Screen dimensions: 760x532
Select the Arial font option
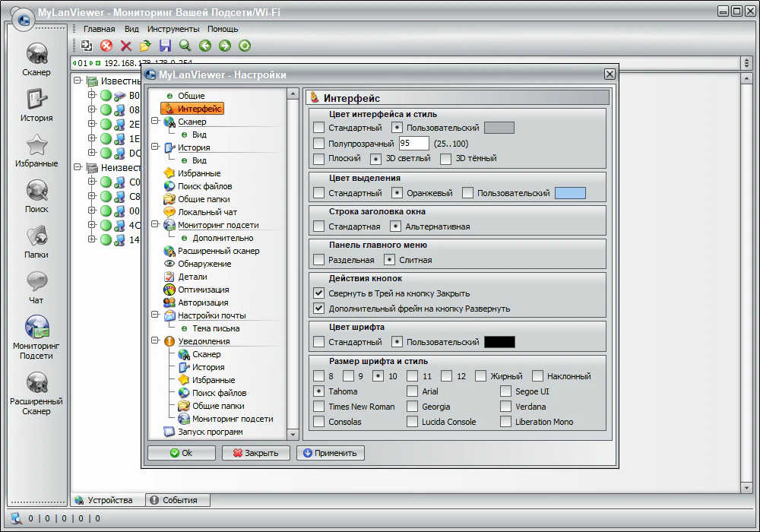412,391
